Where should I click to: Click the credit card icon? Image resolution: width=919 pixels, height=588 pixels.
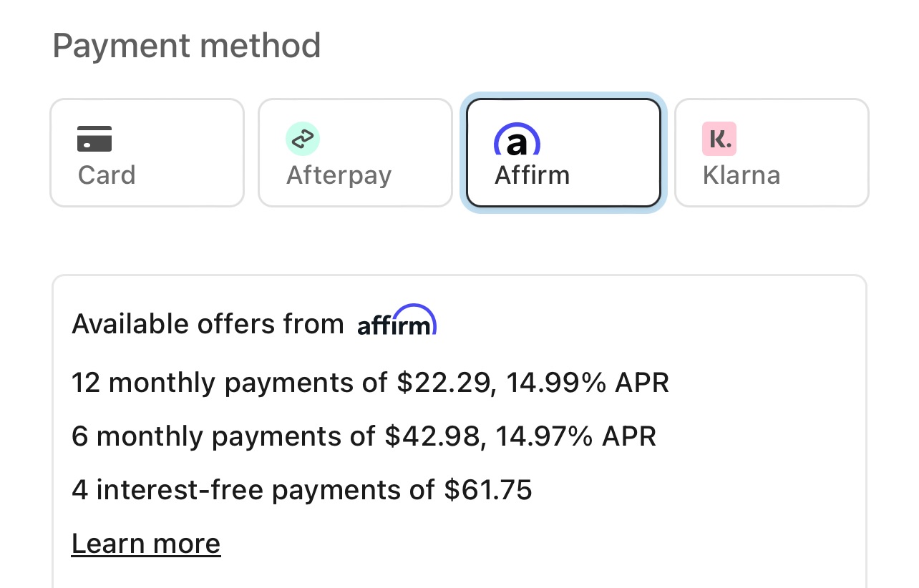coord(94,139)
